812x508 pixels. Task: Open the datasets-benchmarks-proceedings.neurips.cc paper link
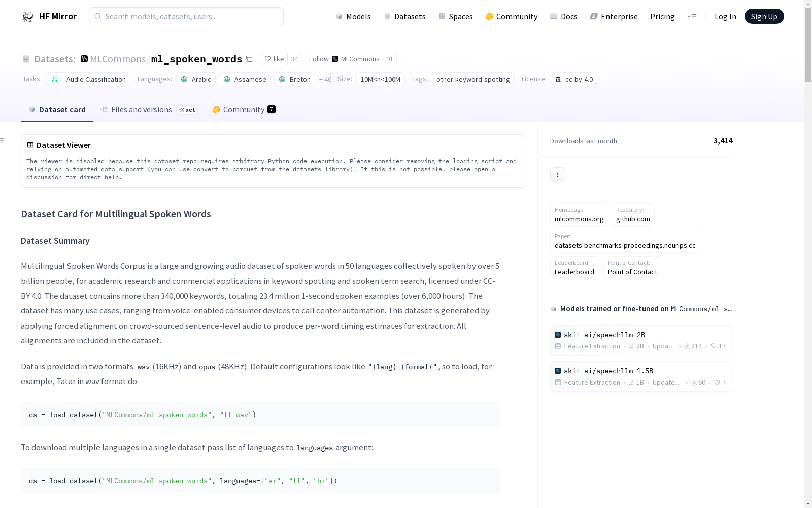click(625, 241)
